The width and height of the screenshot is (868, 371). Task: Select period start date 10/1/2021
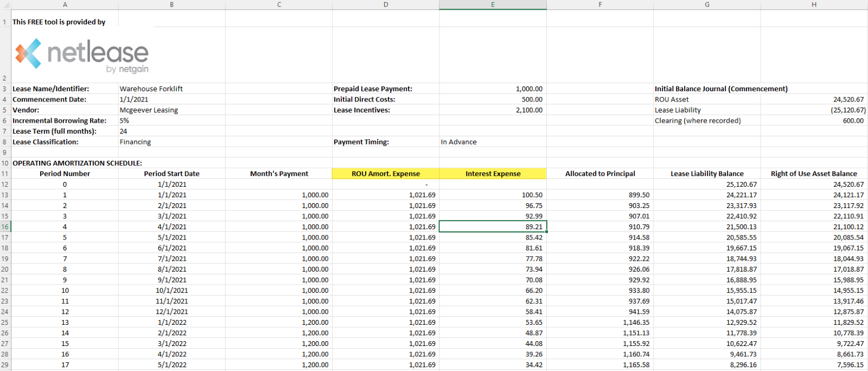point(171,291)
